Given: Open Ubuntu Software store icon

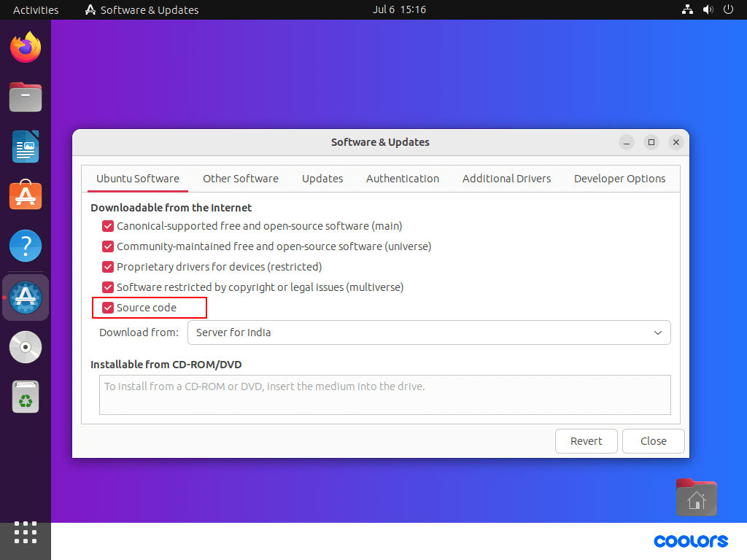Looking at the screenshot, I should click(x=26, y=195).
